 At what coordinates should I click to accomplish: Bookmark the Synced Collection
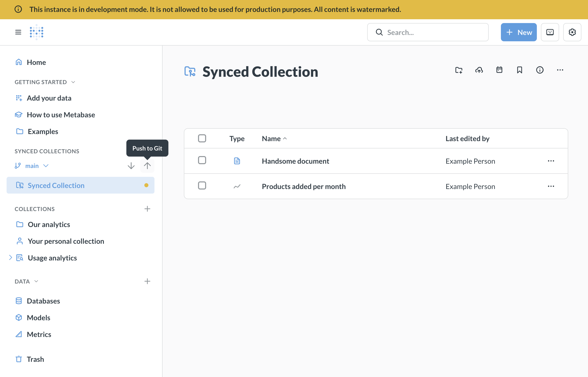click(x=519, y=70)
